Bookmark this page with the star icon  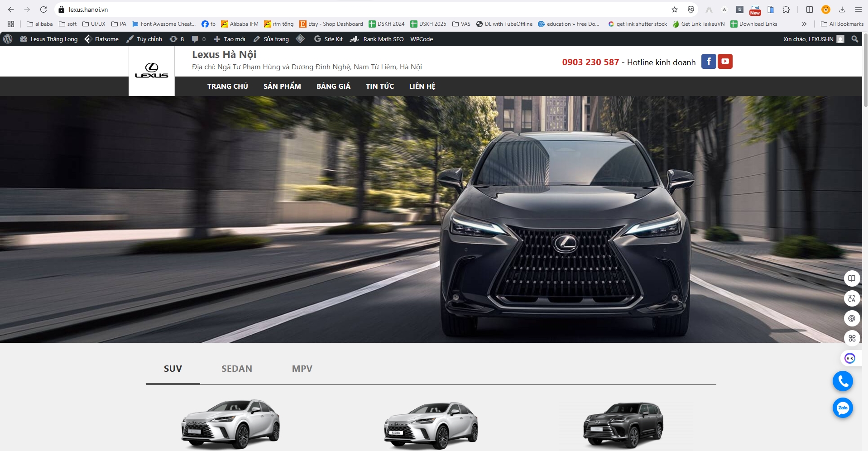675,10
